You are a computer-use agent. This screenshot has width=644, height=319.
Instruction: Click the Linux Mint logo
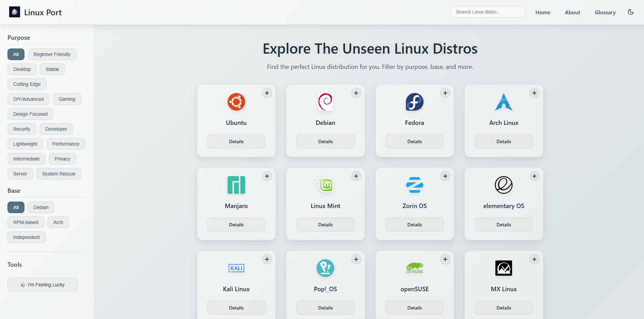[325, 185]
